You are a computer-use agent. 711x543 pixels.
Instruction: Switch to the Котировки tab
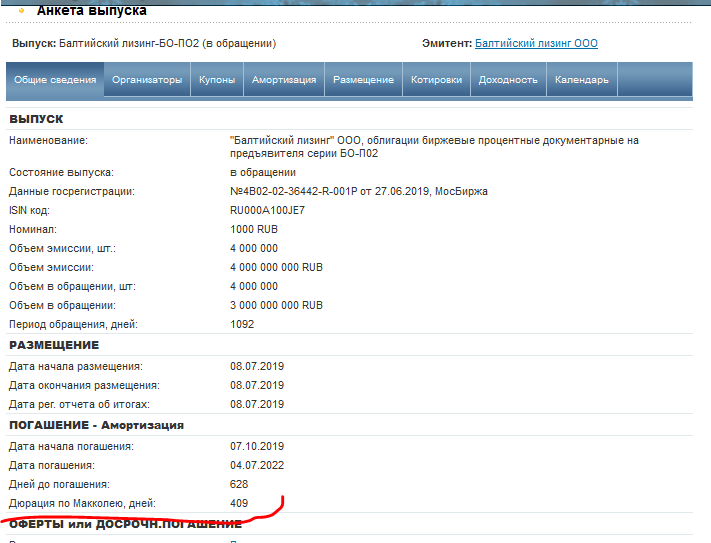(x=436, y=80)
